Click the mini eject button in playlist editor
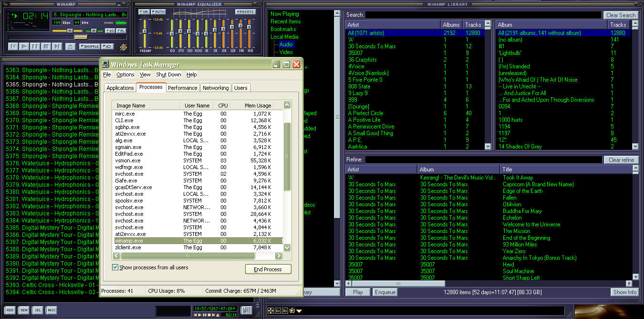Image resolution: width=644 pixels, height=319 pixels. [x=217, y=315]
